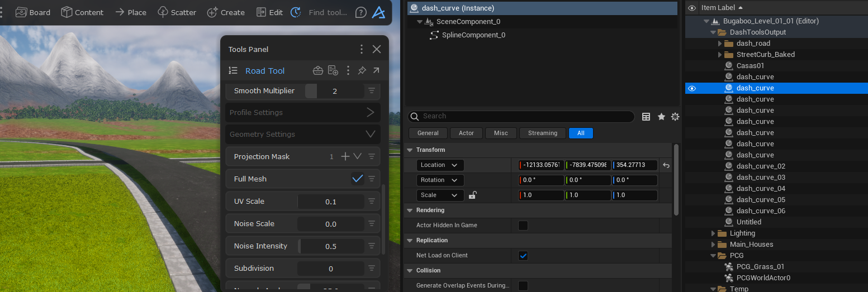Click the Noise Scale value field
This screenshot has width=868, height=292.
[331, 223]
